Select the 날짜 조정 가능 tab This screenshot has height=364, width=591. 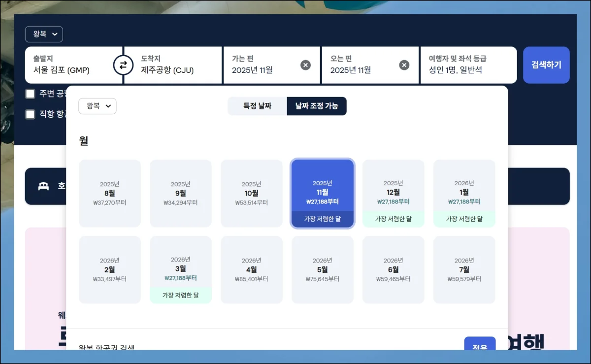(317, 106)
